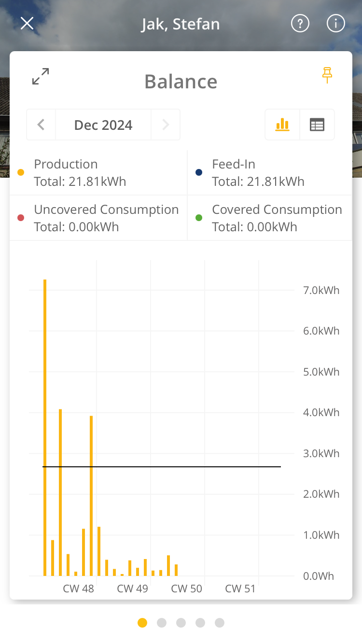Image resolution: width=362 pixels, height=644 pixels.
Task: Select the first yellow page indicator dot
Action: tap(142, 623)
